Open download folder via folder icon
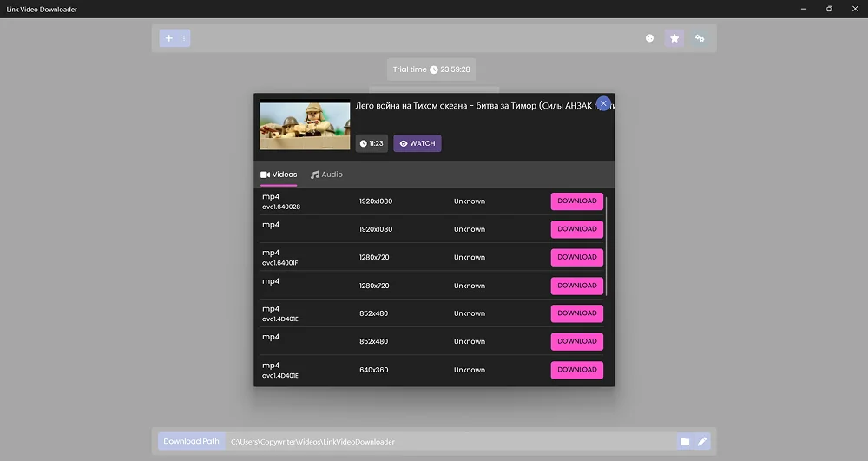 (685, 441)
